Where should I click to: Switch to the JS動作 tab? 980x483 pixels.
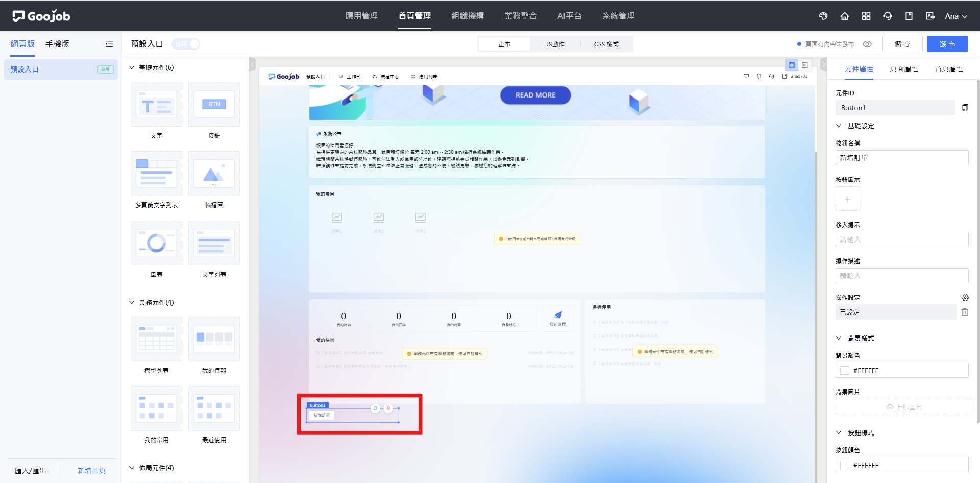click(x=555, y=44)
